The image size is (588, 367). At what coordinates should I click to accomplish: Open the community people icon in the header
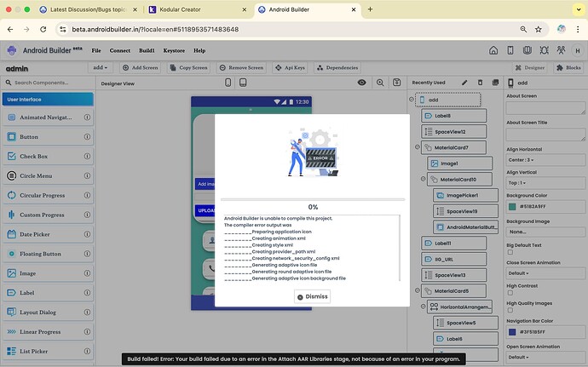pyautogui.click(x=561, y=50)
